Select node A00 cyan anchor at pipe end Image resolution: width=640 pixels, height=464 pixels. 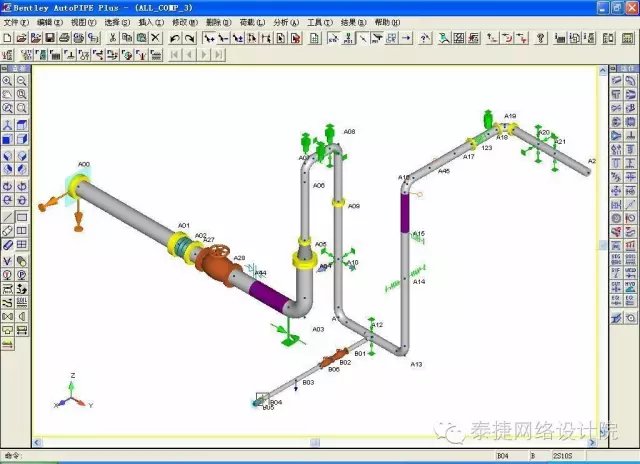click(76, 186)
